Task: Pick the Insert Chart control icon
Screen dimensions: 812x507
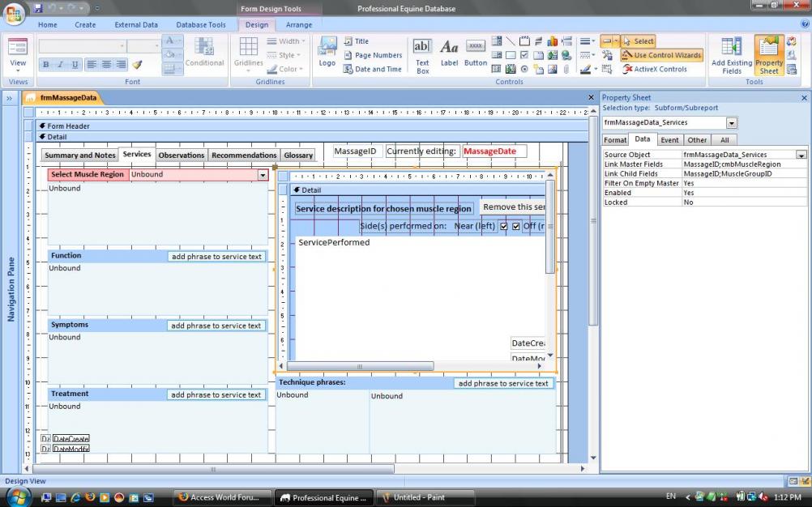Action: pyautogui.click(x=553, y=40)
